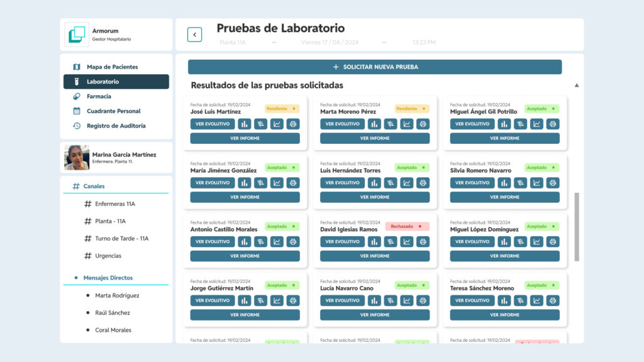644x362 pixels.
Task: Go back using the arrow button
Action: (195, 35)
